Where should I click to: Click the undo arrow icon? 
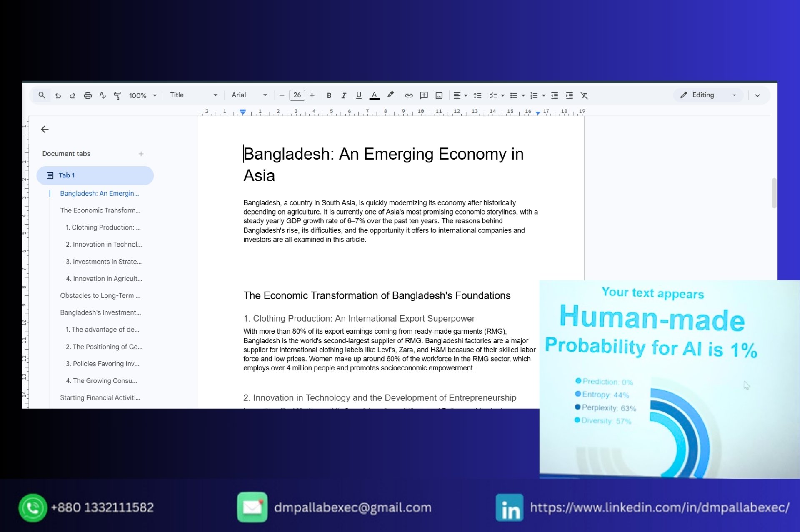(58, 95)
